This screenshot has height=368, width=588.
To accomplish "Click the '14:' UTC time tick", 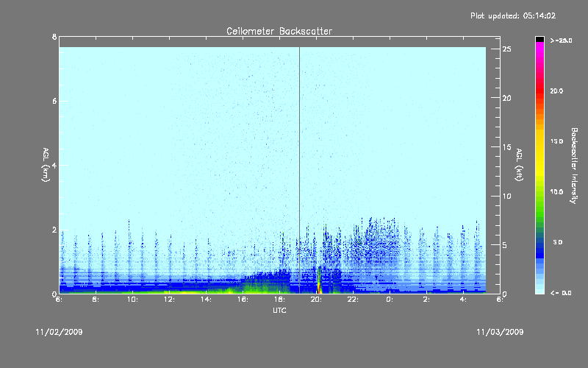I will pos(206,300).
